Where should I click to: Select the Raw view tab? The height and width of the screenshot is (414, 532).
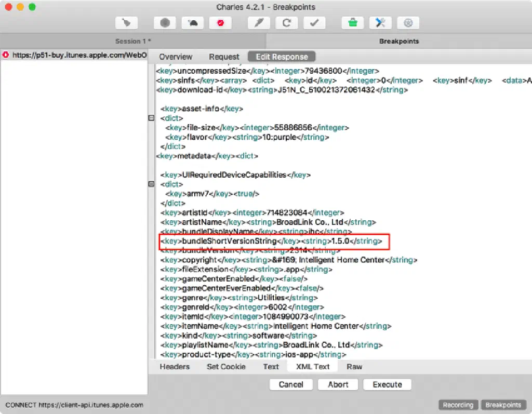tap(354, 366)
